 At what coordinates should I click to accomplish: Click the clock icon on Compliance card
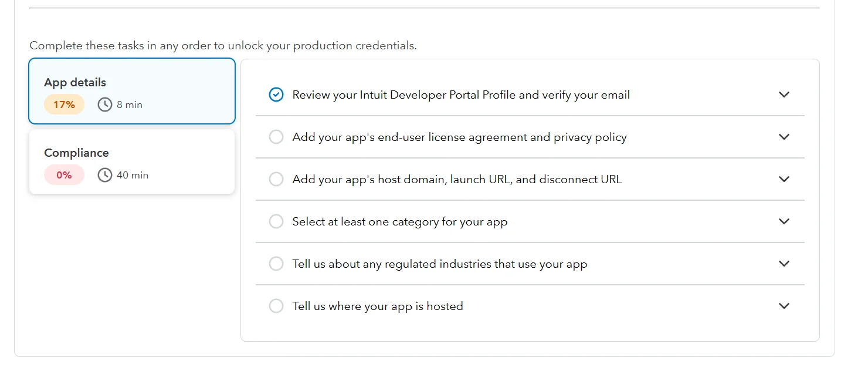tap(104, 174)
